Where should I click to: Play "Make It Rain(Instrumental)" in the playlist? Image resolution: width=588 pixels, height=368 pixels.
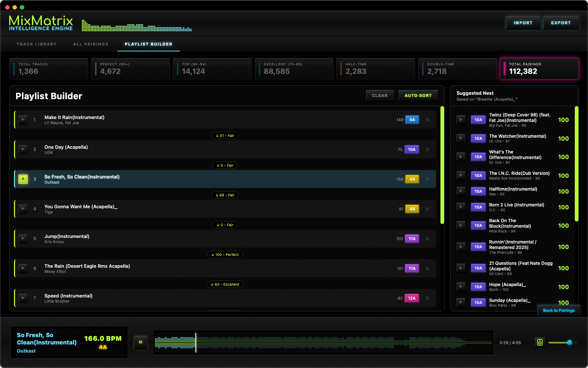(x=23, y=119)
